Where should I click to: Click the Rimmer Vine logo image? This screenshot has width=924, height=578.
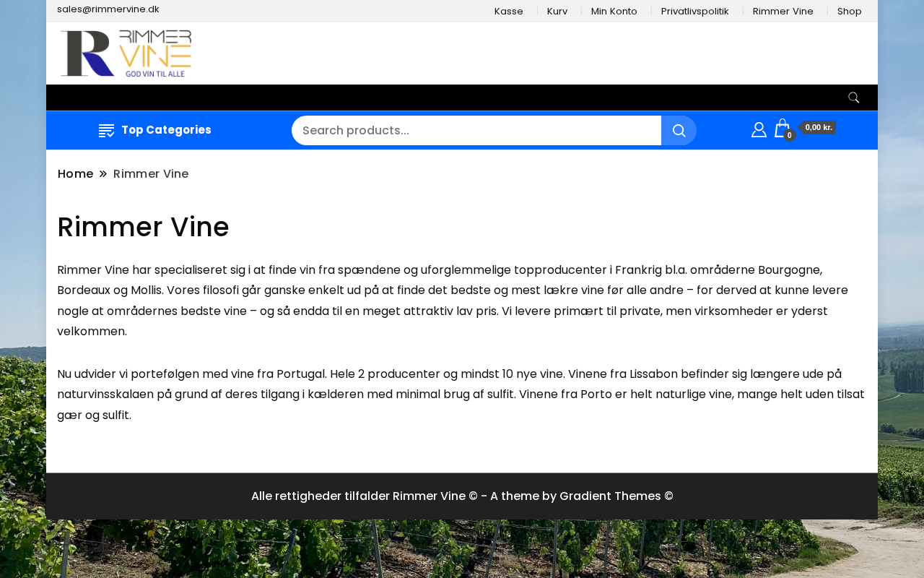(x=126, y=53)
